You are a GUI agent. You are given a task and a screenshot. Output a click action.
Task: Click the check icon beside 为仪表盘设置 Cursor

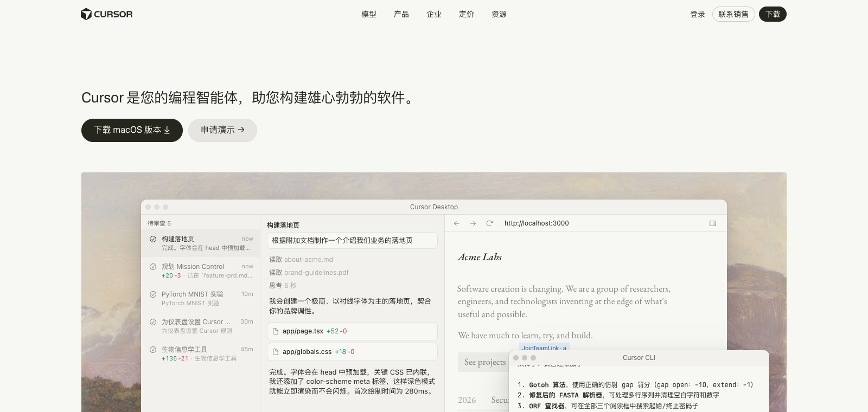[x=153, y=322]
